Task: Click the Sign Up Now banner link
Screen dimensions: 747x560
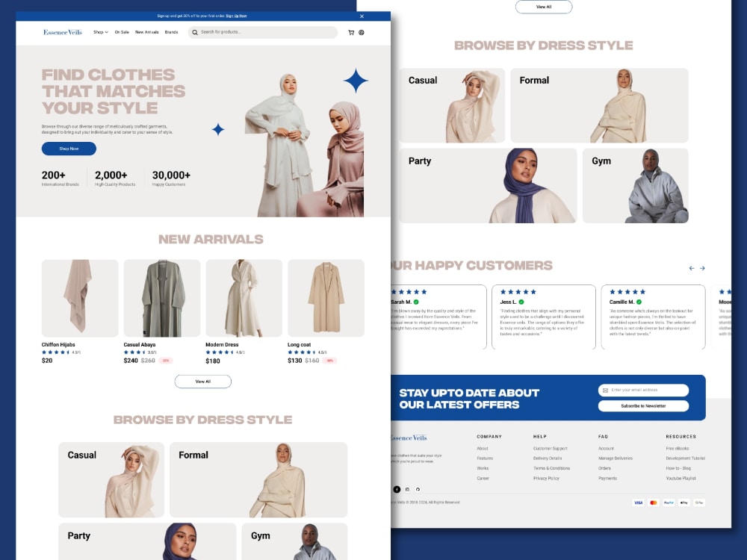Action: click(236, 16)
